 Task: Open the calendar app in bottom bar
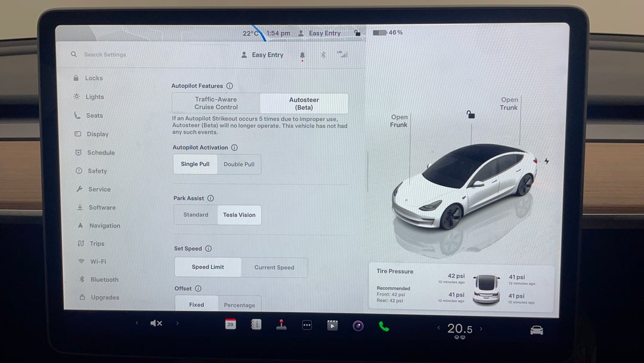click(230, 325)
